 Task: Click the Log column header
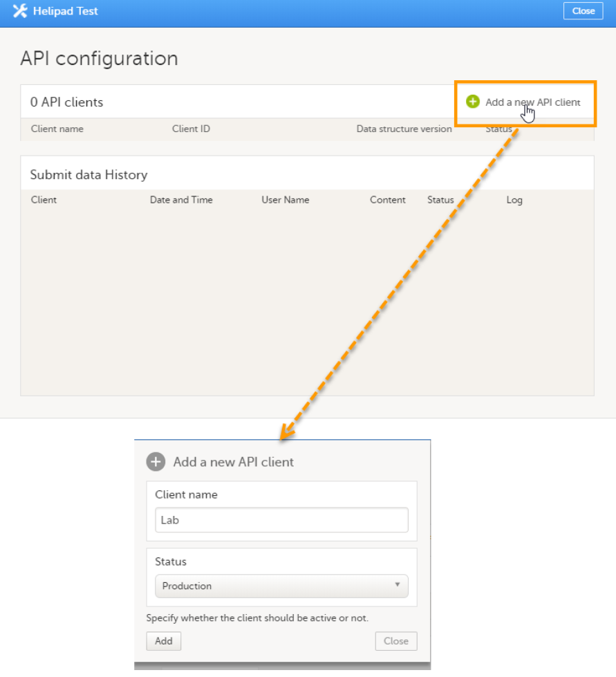(x=514, y=200)
